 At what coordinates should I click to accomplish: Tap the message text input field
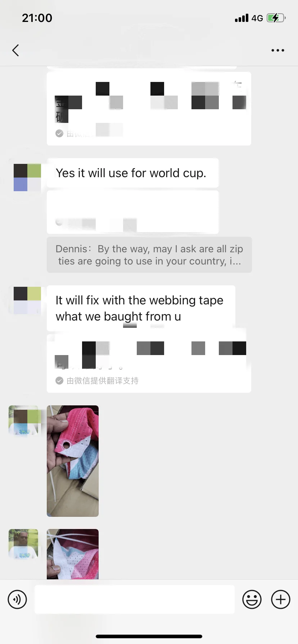point(135,599)
